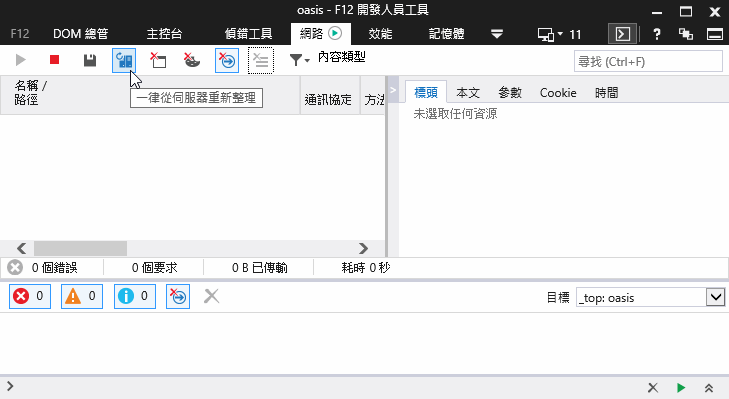Switch to the DOM 總管 tab
729x399 pixels.
pyautogui.click(x=80, y=34)
